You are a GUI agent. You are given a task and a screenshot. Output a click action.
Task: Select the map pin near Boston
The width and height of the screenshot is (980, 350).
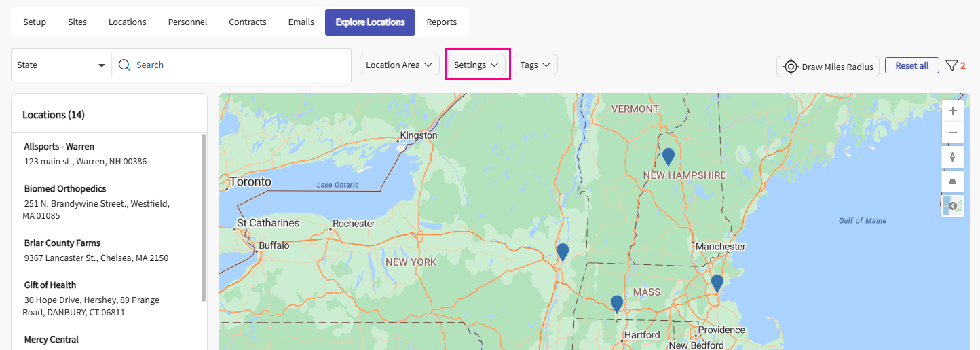(717, 283)
